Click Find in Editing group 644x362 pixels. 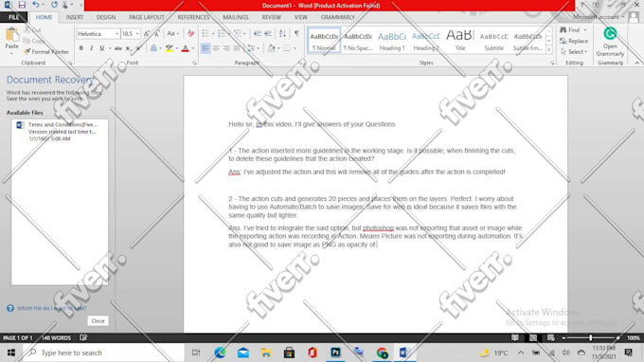[x=574, y=30]
